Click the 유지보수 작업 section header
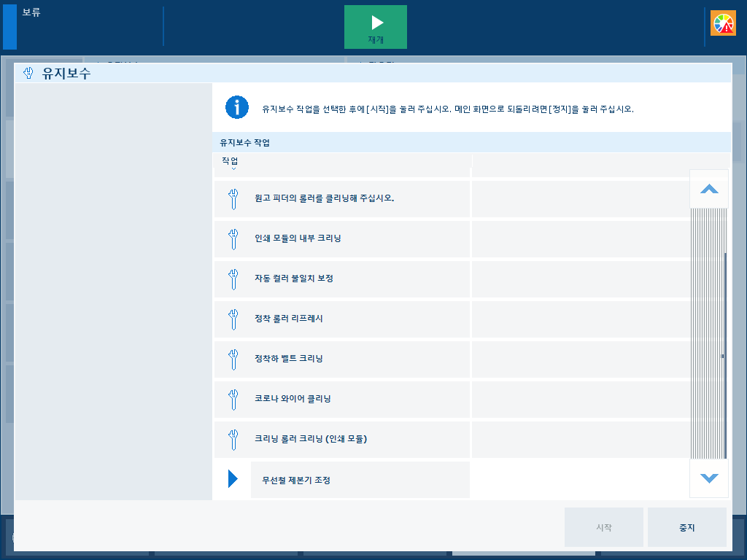This screenshot has height=560, width=747. [245, 142]
